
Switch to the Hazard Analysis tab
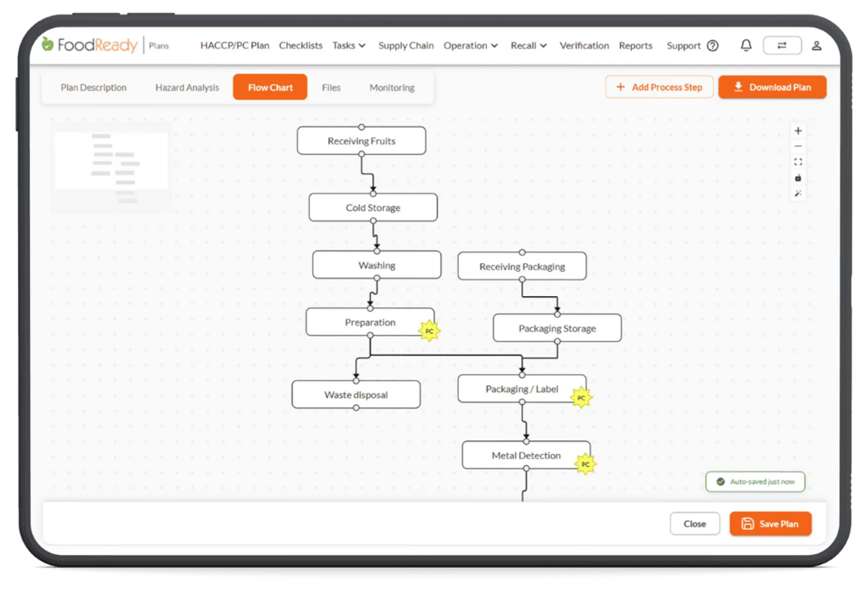187,87
